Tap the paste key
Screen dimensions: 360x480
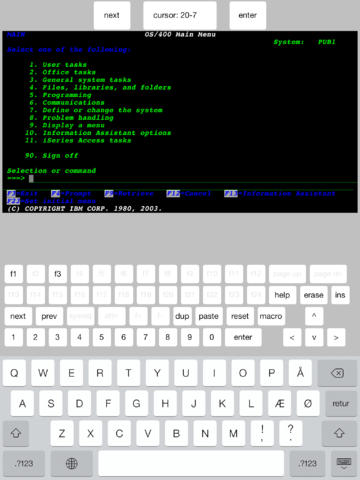209,316
